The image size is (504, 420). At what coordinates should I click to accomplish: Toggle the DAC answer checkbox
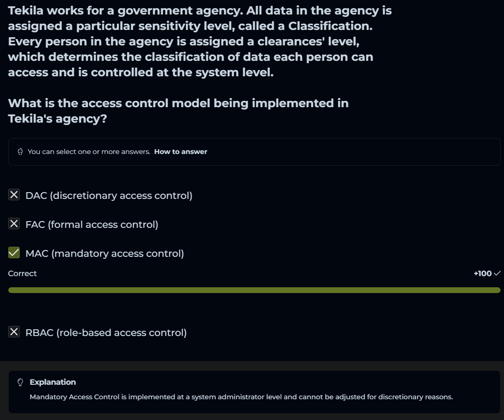[14, 195]
